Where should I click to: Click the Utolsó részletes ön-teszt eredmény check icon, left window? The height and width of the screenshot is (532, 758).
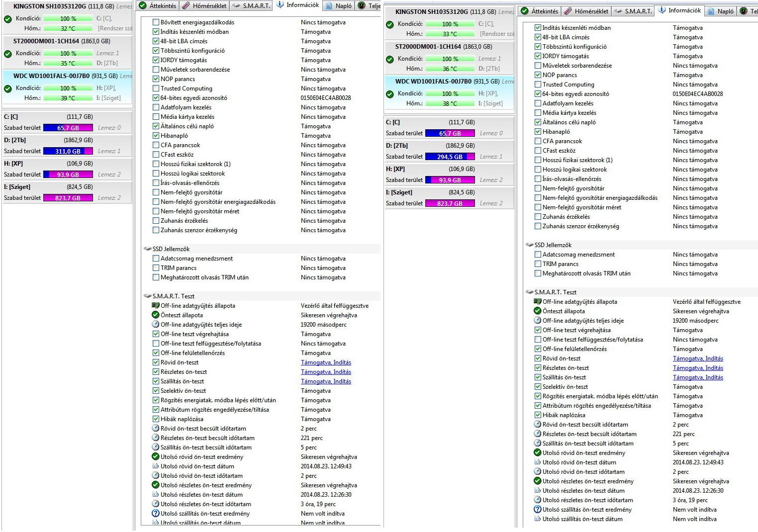[x=156, y=485]
